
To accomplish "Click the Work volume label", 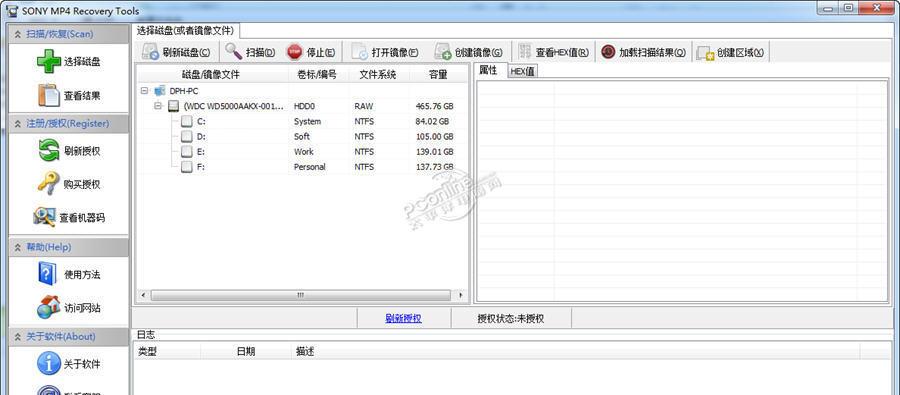I will tap(304, 152).
